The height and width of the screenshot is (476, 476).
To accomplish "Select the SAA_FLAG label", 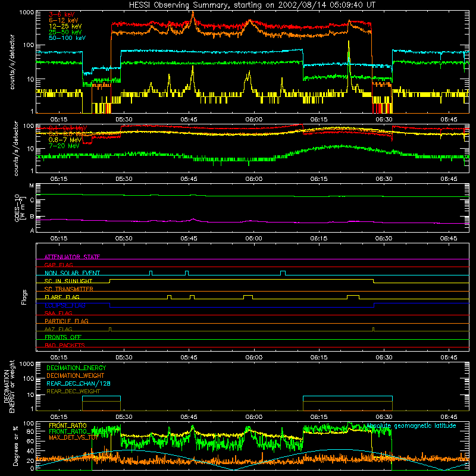I will (x=58, y=313).
